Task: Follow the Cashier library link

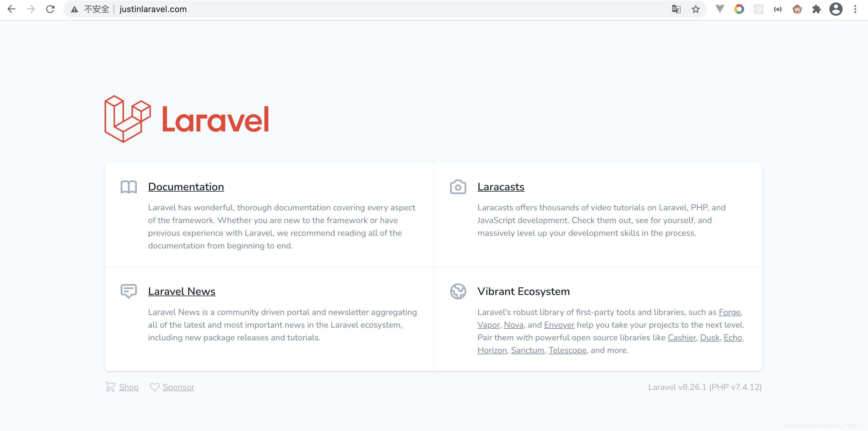Action: click(x=682, y=337)
